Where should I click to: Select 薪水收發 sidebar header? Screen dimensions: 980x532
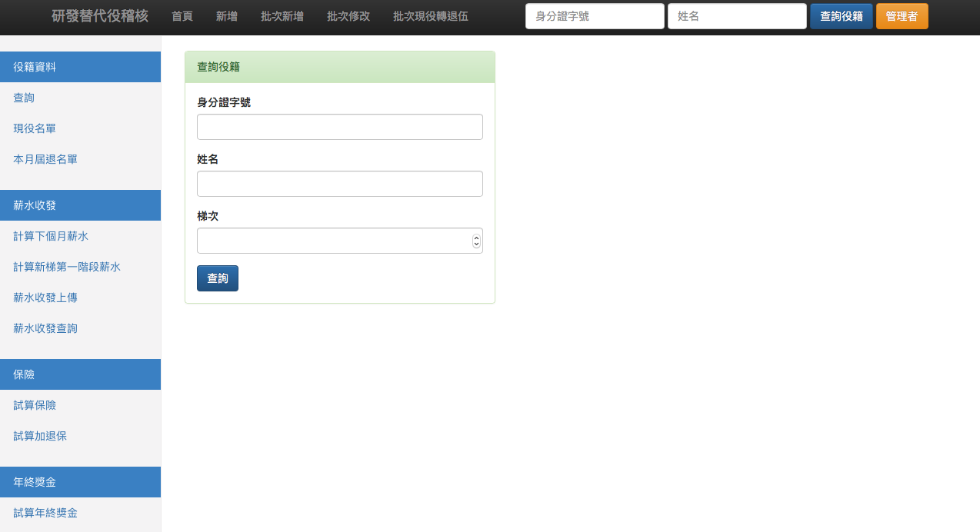tap(80, 205)
